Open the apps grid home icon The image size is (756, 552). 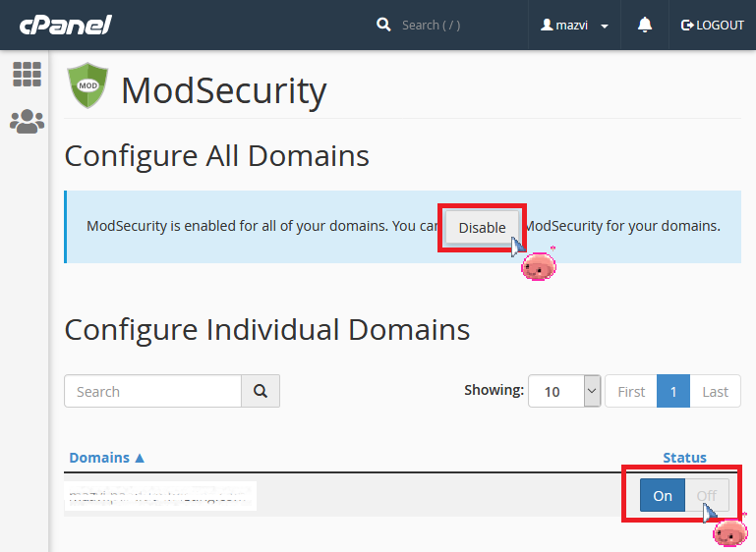click(x=27, y=75)
